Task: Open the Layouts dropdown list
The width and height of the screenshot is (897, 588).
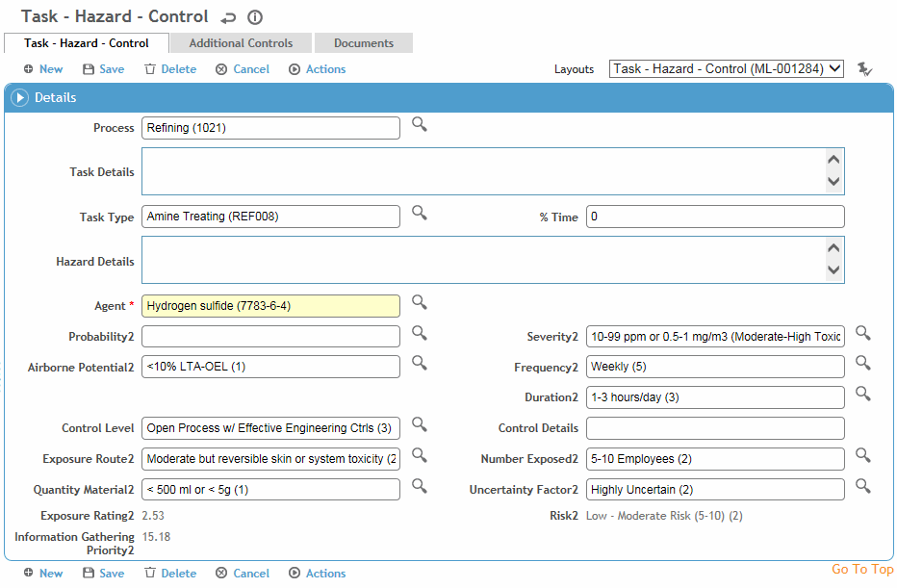Action: click(726, 68)
